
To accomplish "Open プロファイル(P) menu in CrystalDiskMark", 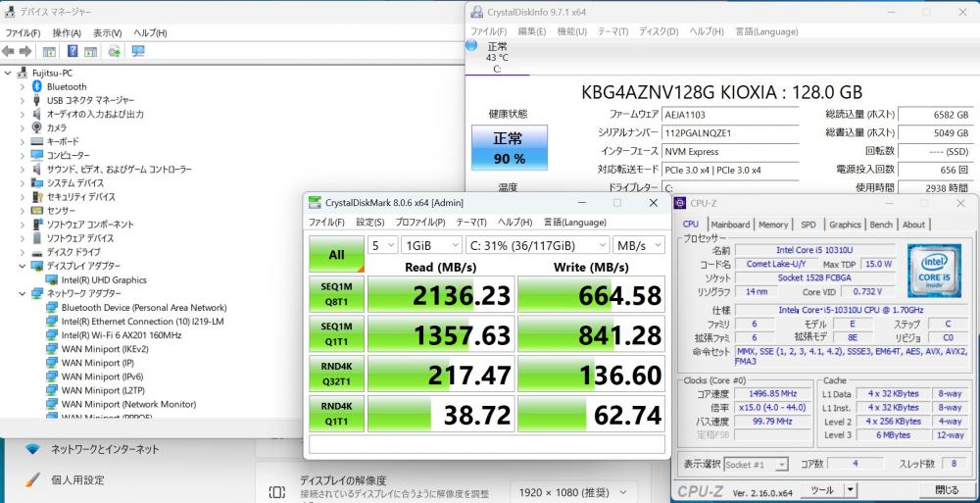I will 420,223.
